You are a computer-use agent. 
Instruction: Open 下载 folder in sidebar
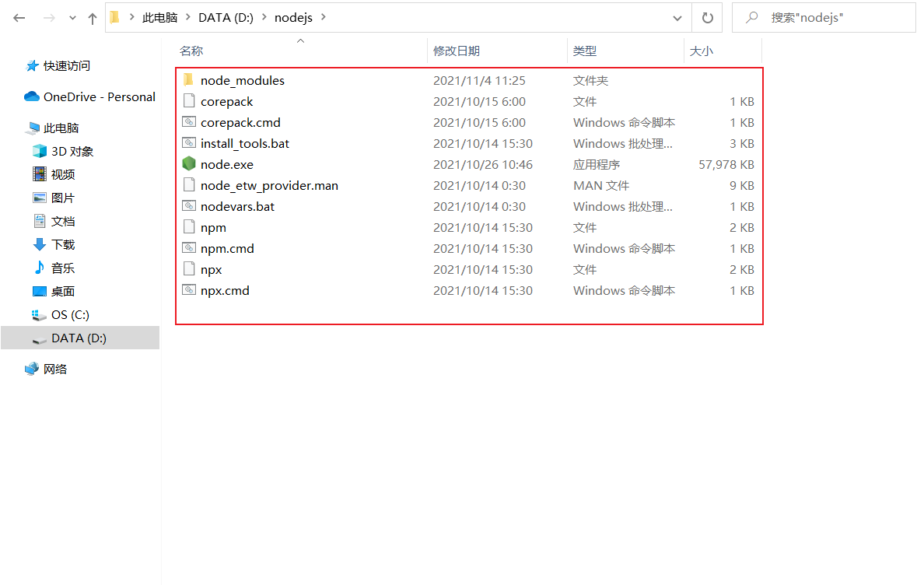(x=62, y=244)
